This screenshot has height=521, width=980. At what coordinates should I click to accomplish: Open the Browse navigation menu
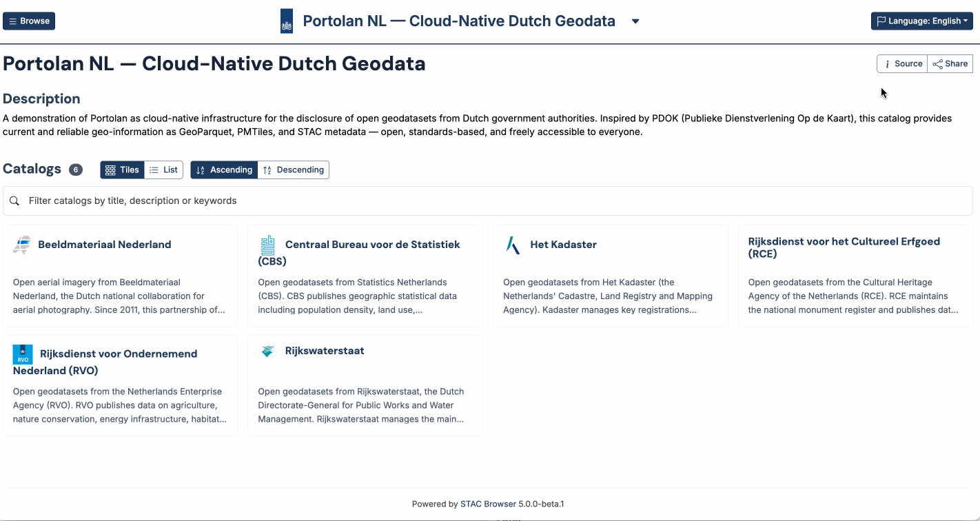point(29,21)
